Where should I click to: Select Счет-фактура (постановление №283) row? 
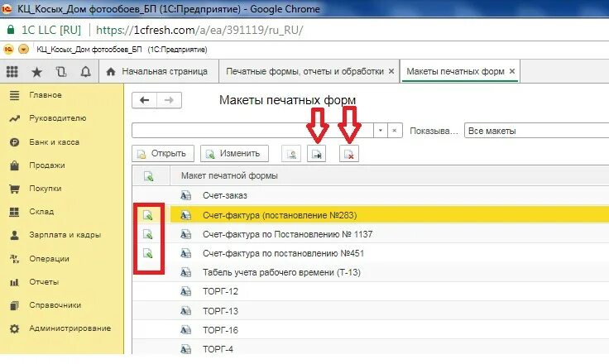(371, 215)
